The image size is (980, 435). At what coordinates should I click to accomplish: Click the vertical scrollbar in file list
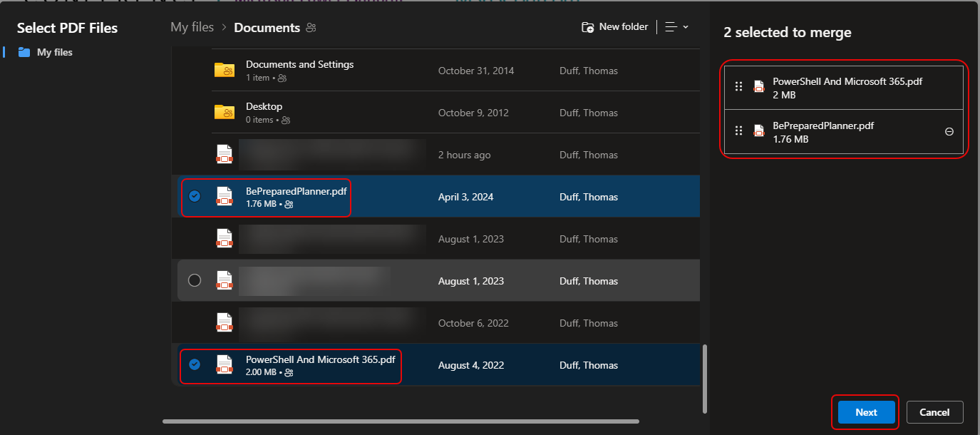[x=705, y=378]
